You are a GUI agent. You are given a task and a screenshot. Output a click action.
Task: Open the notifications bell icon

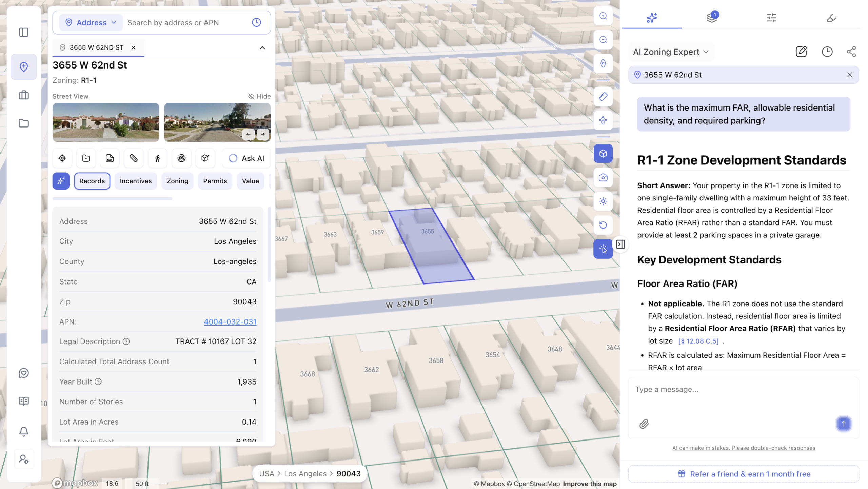24,431
